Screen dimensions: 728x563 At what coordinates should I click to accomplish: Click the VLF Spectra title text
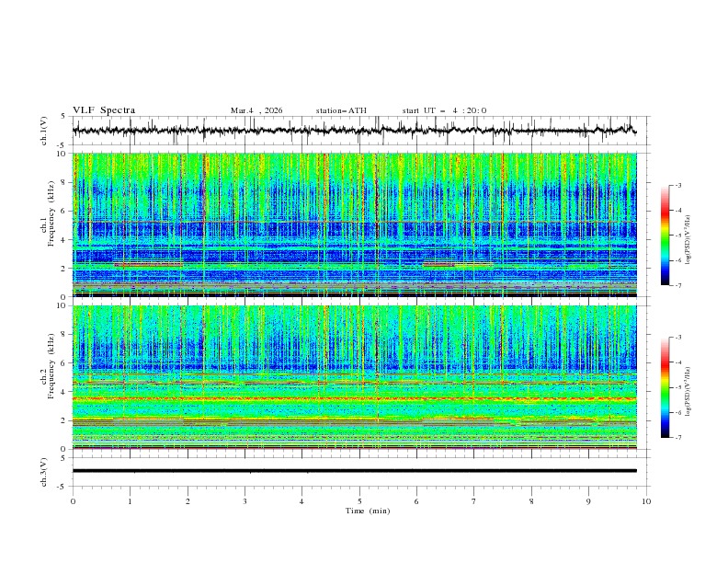[x=104, y=110]
